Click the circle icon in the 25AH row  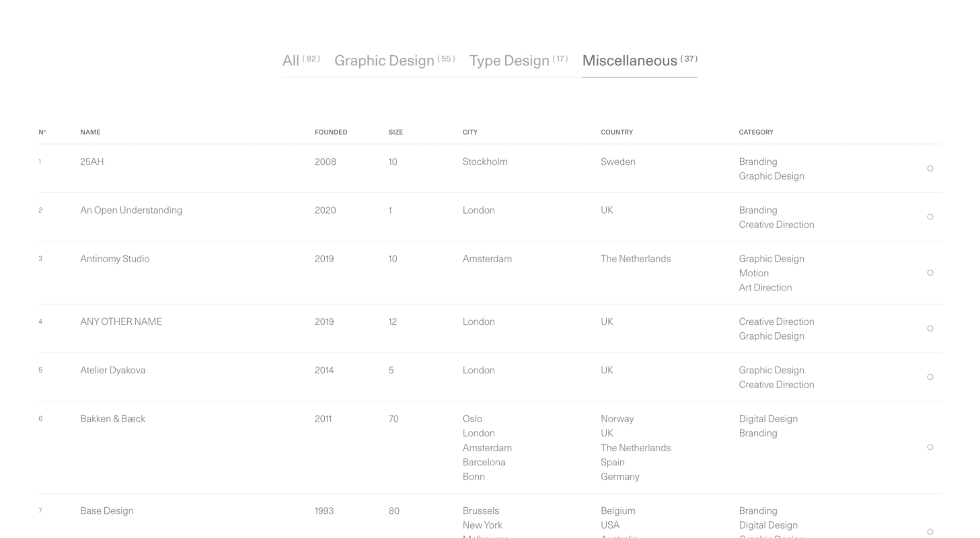pyautogui.click(x=930, y=169)
